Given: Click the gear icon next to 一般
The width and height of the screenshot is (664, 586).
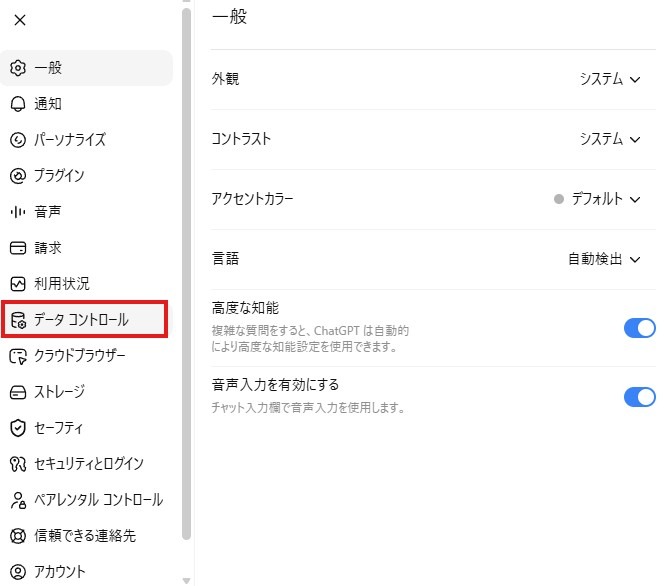Looking at the screenshot, I should (18, 68).
